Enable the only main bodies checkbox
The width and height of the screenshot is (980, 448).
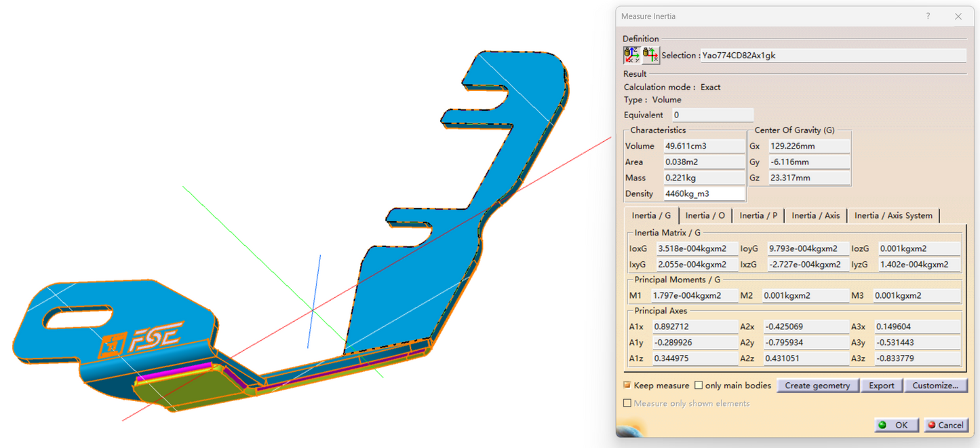(699, 386)
